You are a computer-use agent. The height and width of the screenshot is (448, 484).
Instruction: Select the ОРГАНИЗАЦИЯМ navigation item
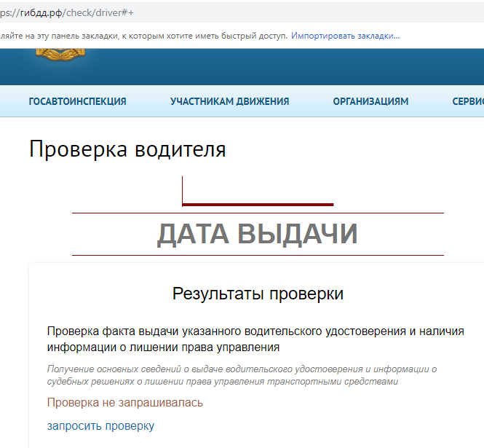click(370, 102)
